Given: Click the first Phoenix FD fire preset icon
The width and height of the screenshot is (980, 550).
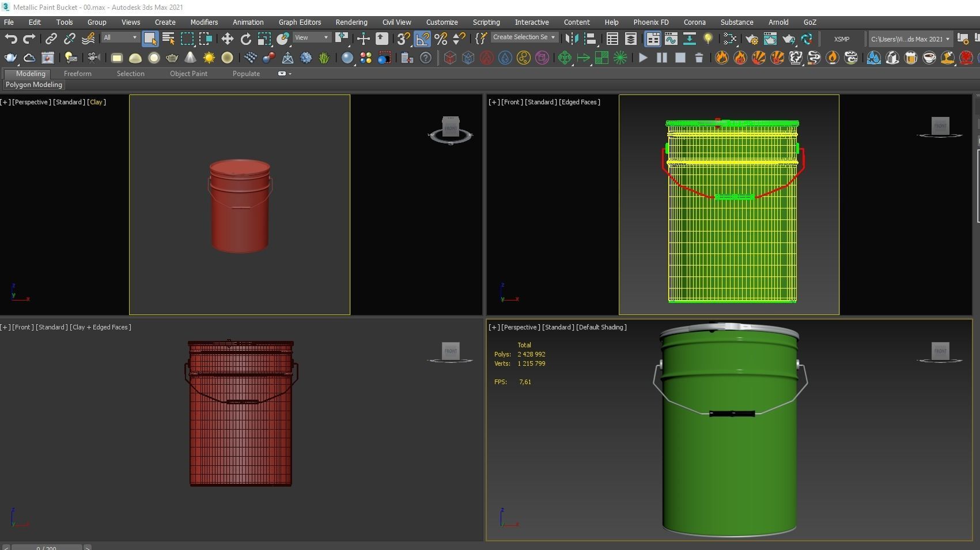Looking at the screenshot, I should coord(721,58).
